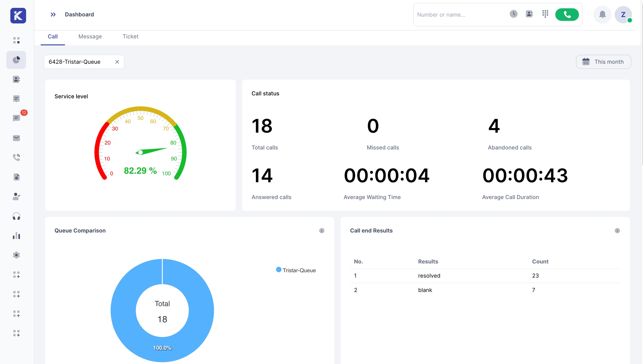643x364 pixels.
Task: Open the dialpad keypad icon
Action: click(545, 14)
